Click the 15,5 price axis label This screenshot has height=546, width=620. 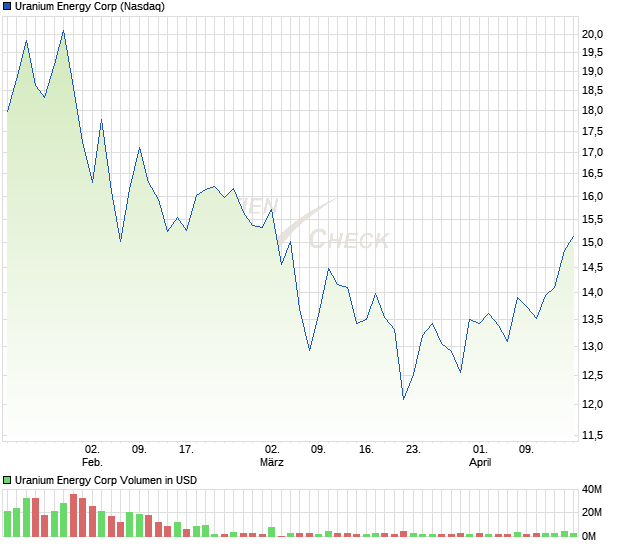click(592, 219)
